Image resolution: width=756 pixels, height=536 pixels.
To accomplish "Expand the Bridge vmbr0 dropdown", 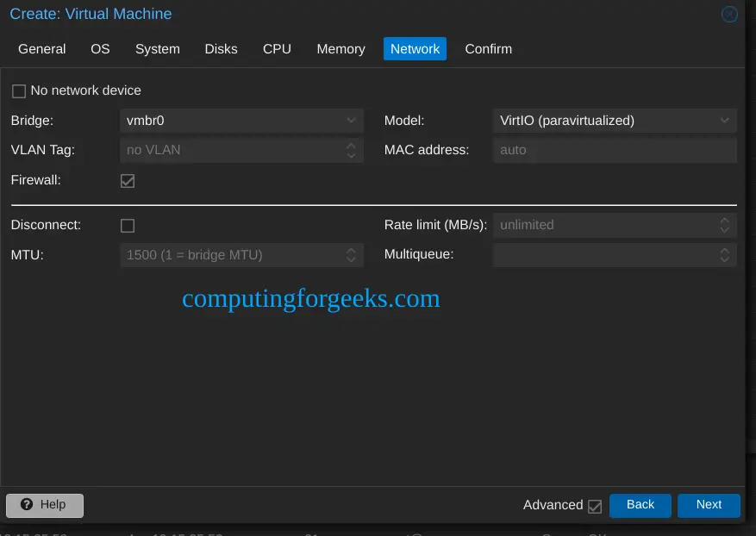I will (351, 120).
